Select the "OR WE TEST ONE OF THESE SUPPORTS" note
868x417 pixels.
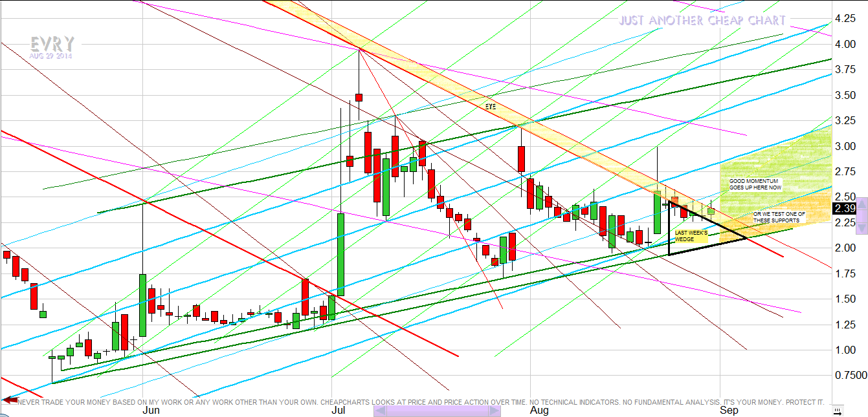point(779,217)
